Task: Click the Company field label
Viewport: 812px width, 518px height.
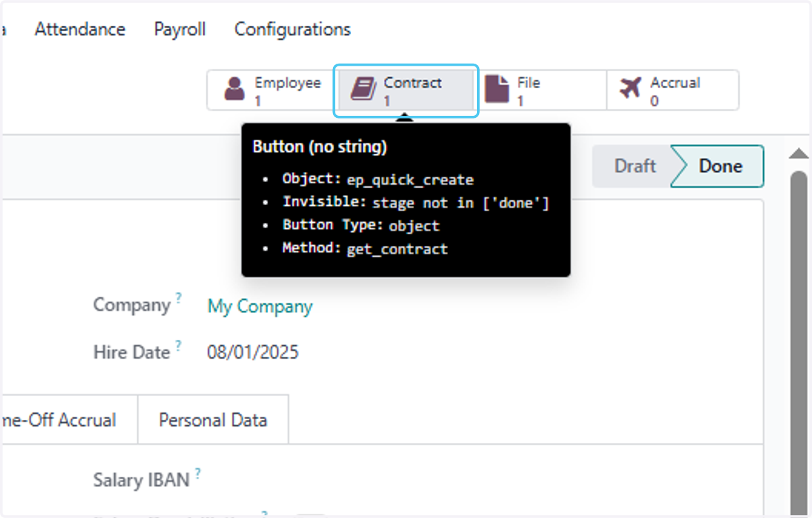Action: pos(131,305)
